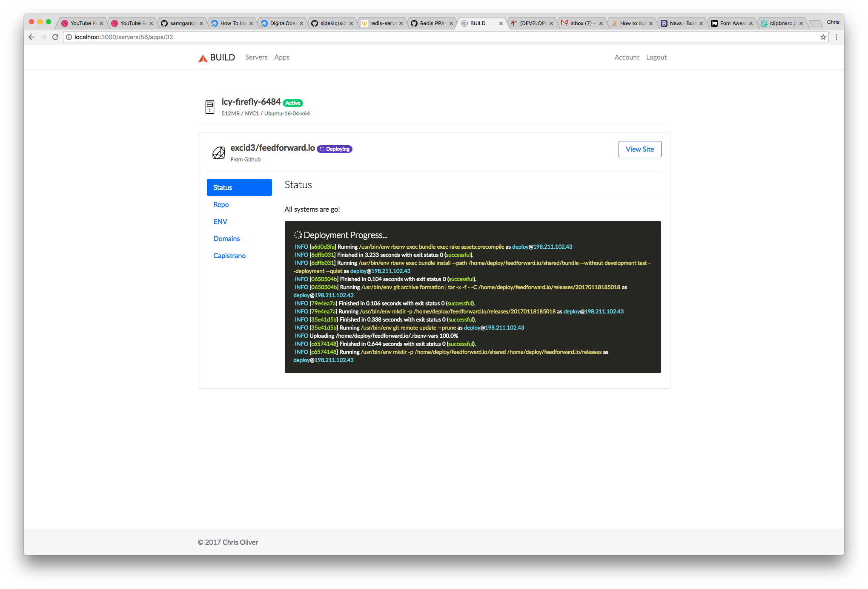This screenshot has width=868, height=589.
Task: Open the Capistrano sidebar tab
Action: click(229, 256)
